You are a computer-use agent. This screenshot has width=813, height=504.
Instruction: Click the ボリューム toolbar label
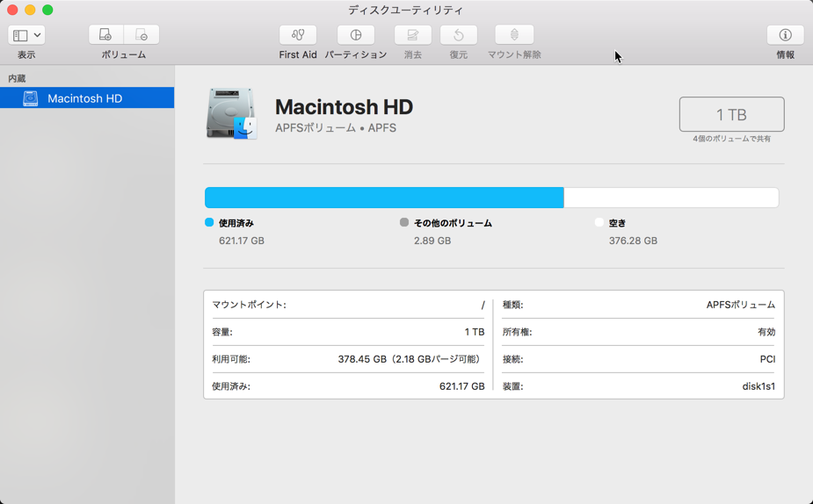click(x=123, y=54)
